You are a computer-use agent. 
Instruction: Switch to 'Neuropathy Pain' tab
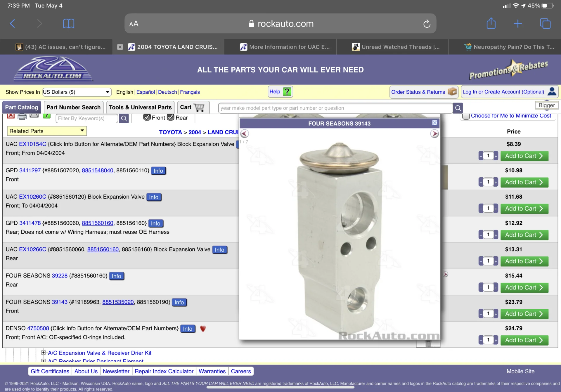point(509,47)
